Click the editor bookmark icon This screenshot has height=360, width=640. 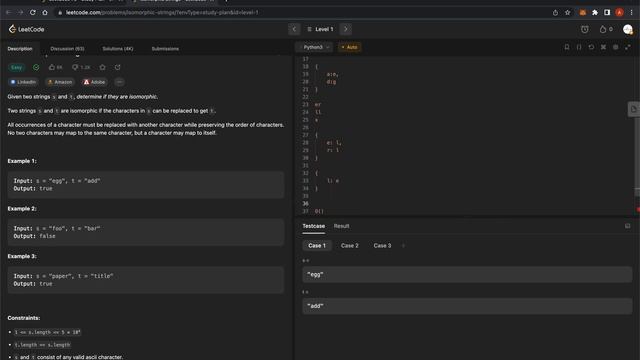click(567, 47)
